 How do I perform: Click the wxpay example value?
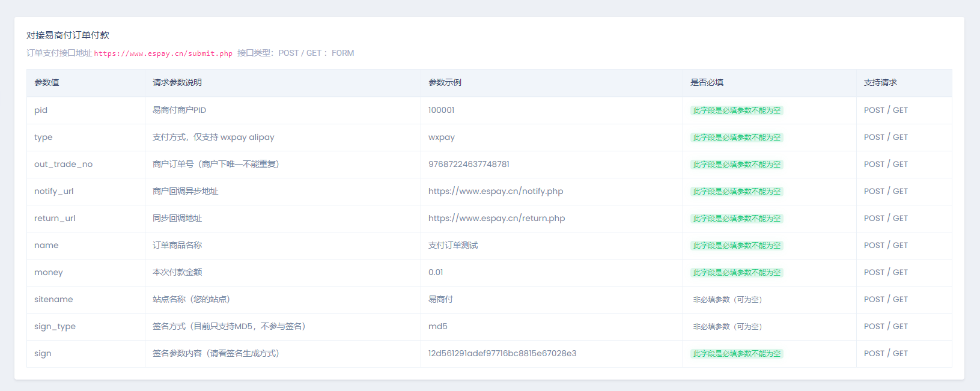pyautogui.click(x=441, y=137)
